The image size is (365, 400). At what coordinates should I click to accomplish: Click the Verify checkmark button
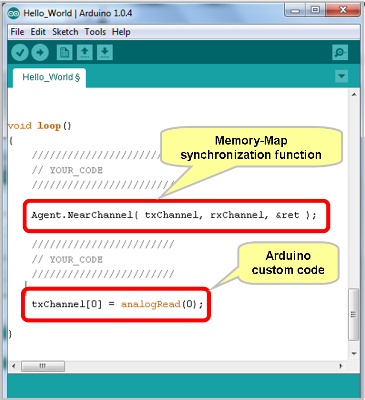(20, 52)
